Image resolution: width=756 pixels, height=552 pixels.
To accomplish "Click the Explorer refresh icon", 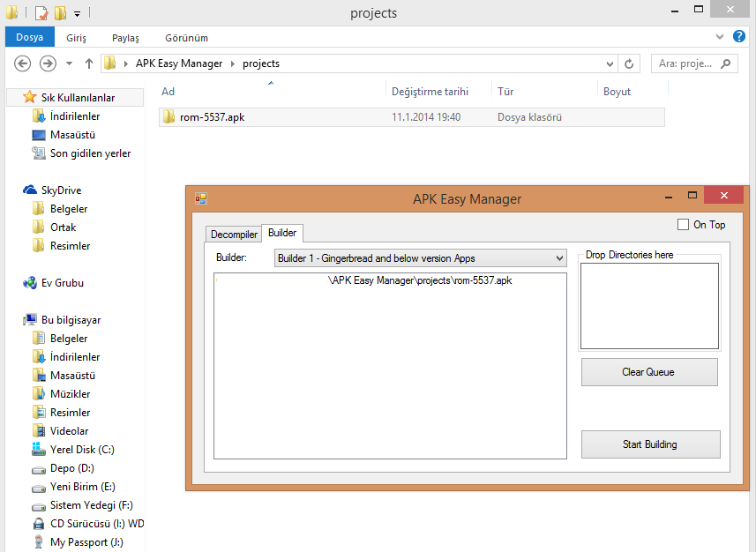I will [629, 63].
